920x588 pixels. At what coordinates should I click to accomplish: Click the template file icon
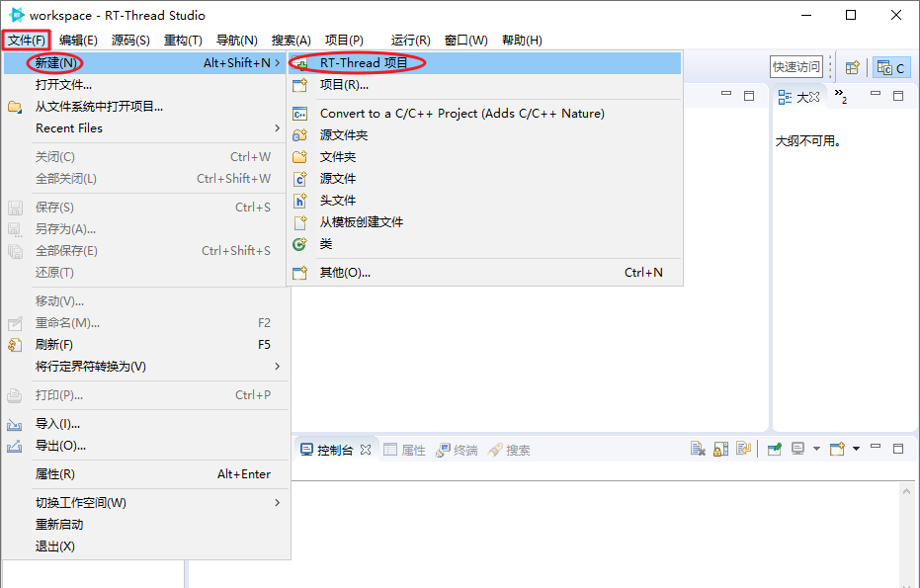[x=300, y=222]
